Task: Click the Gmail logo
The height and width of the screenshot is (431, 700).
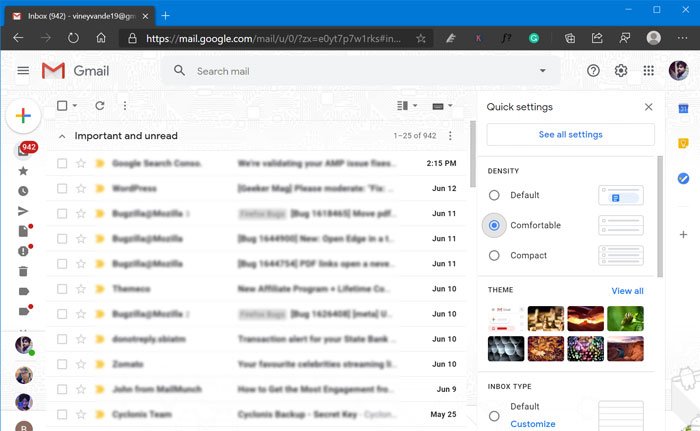Action: tap(75, 71)
